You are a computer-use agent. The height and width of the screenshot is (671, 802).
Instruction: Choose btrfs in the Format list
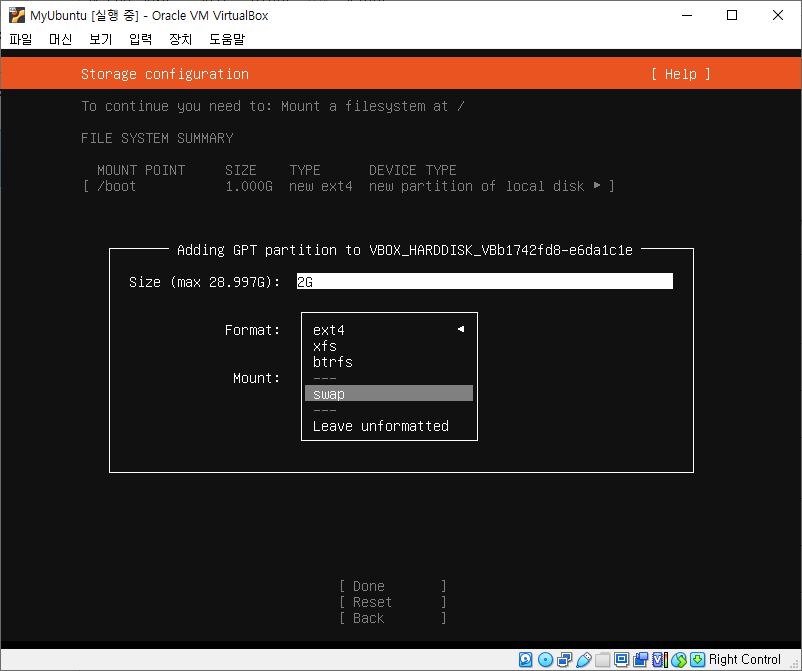(x=389, y=362)
